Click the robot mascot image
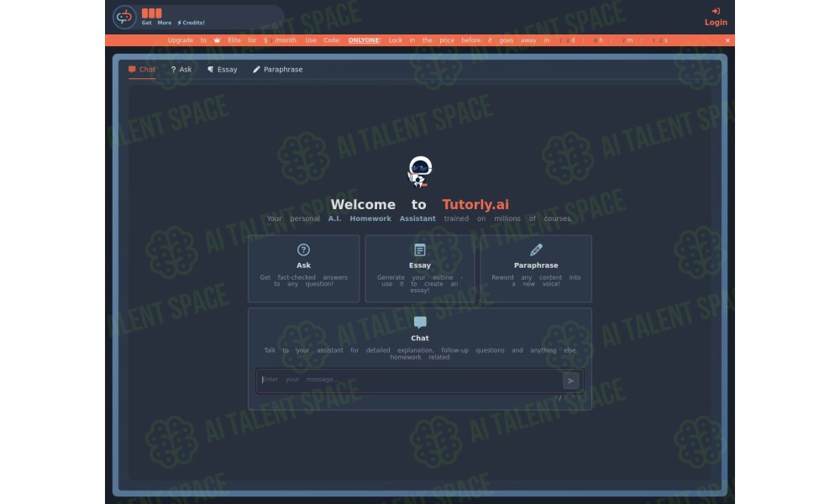 pyautogui.click(x=420, y=171)
